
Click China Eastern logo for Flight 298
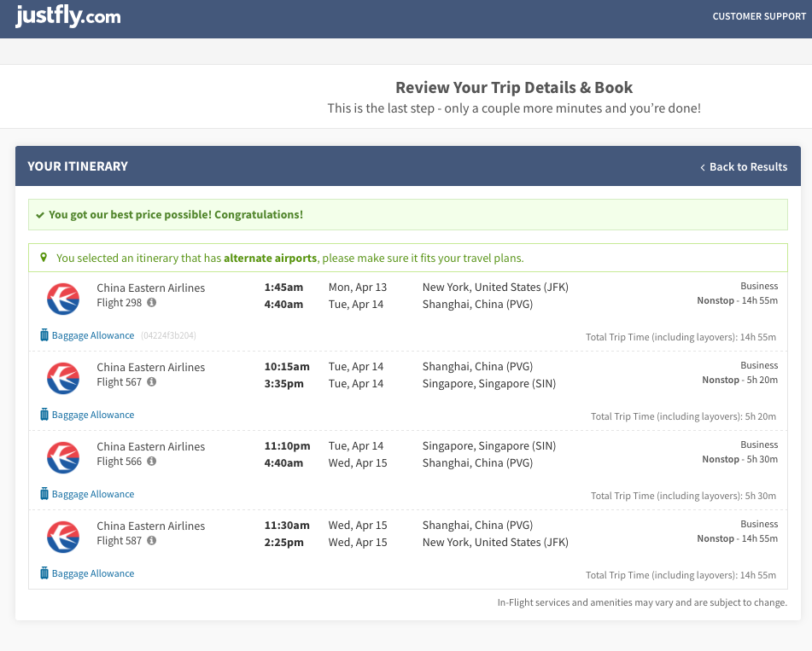click(63, 299)
